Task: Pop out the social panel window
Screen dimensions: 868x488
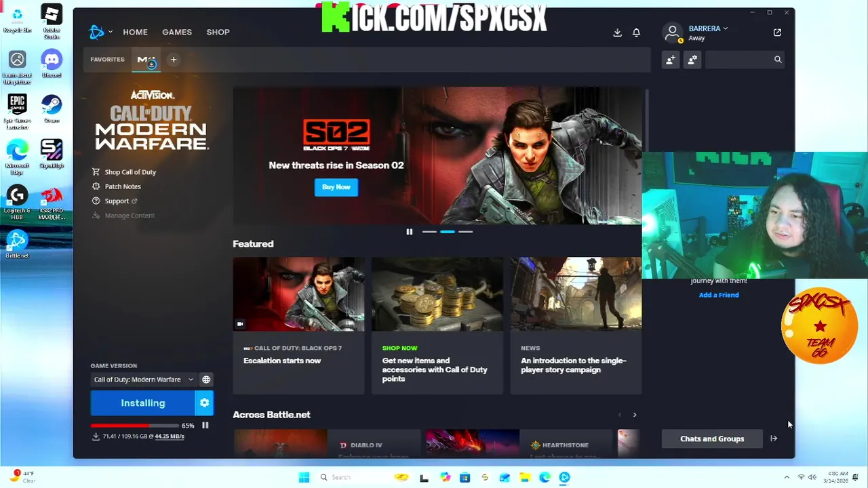Action: [777, 33]
